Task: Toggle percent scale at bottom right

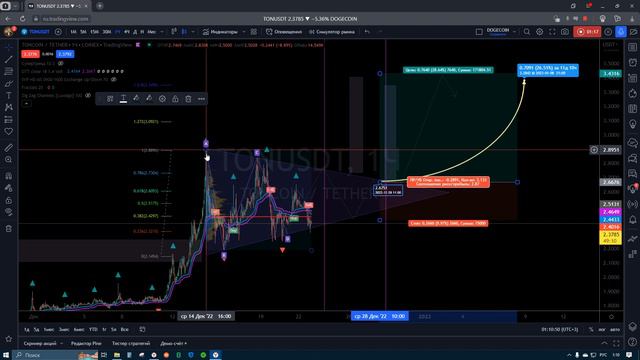Action: (591, 329)
